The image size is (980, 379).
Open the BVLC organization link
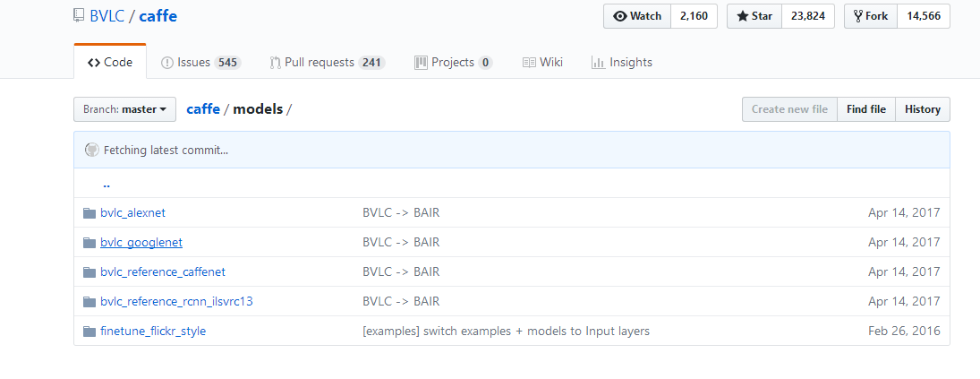pos(107,16)
